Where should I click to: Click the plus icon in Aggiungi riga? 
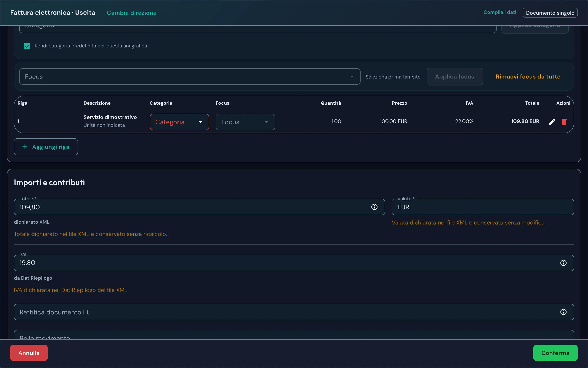click(25, 147)
